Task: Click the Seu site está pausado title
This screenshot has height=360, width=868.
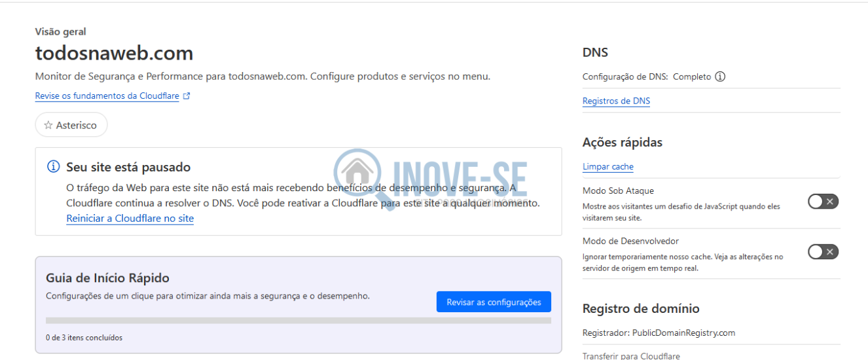Action: (x=128, y=167)
